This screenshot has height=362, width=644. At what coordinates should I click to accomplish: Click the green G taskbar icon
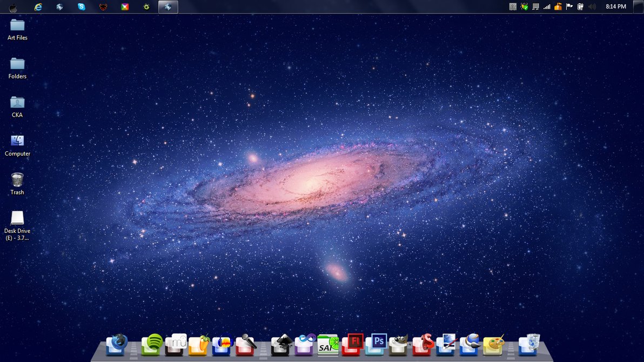[146, 7]
